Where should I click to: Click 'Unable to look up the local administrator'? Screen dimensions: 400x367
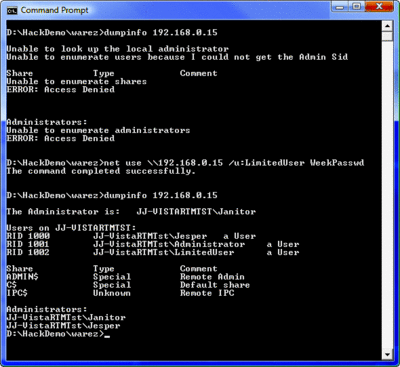point(118,49)
